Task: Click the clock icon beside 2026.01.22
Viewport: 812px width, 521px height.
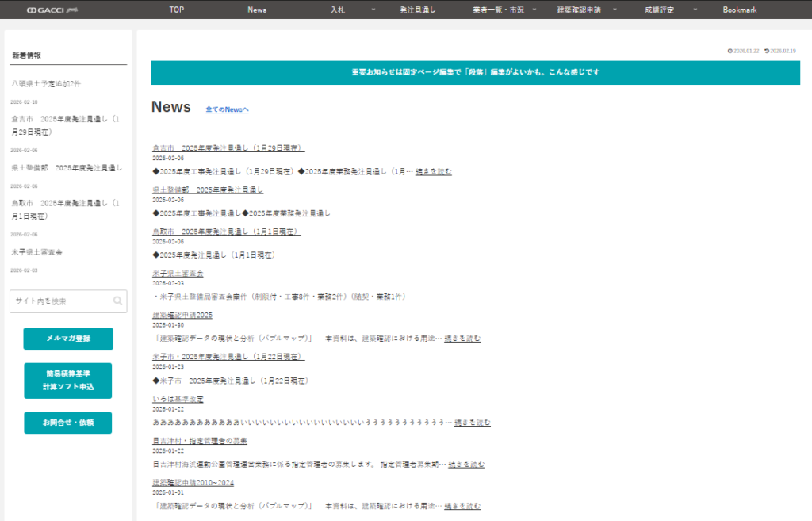Action: tap(730, 51)
